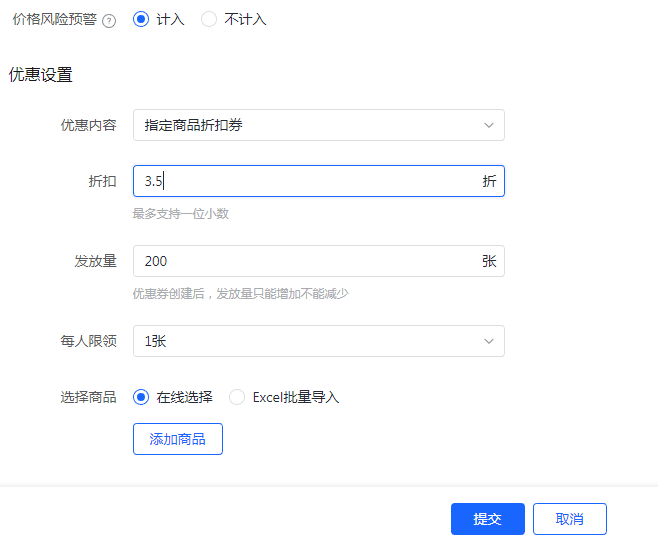The height and width of the screenshot is (546, 658).
Task: Click the chevron arrow in 每人限领 field
Action: tap(489, 341)
